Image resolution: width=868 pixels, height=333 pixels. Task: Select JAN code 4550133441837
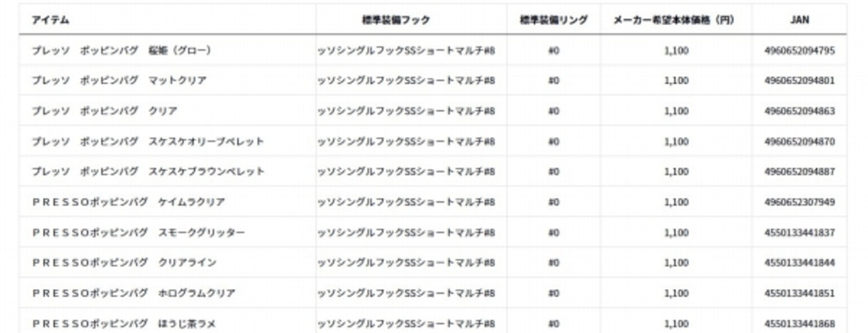[x=800, y=233]
